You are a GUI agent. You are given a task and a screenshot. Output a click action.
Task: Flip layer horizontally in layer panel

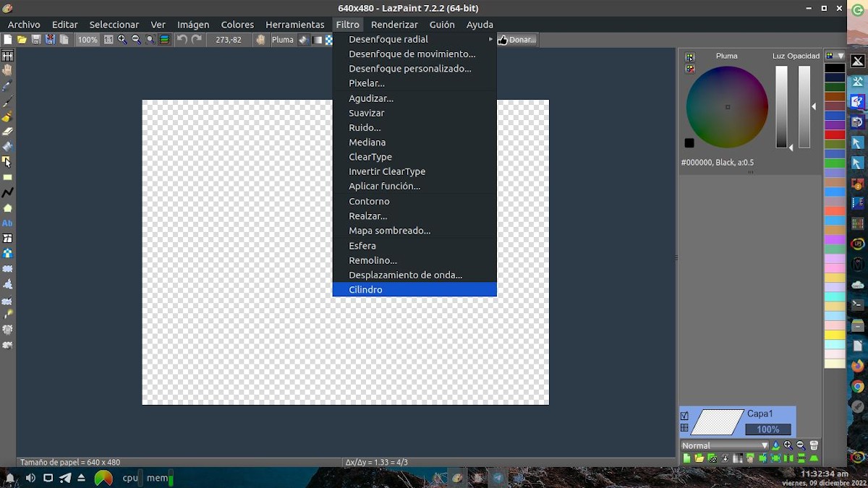pyautogui.click(x=788, y=458)
